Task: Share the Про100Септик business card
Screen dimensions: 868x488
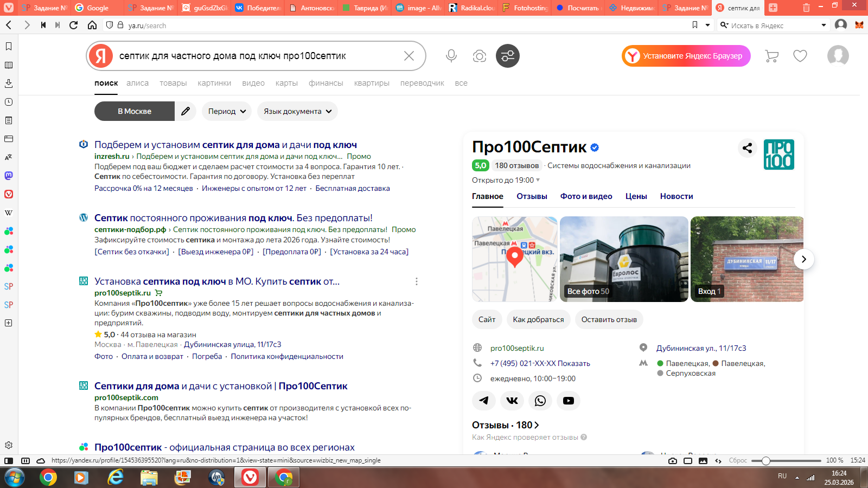Action: [x=747, y=148]
